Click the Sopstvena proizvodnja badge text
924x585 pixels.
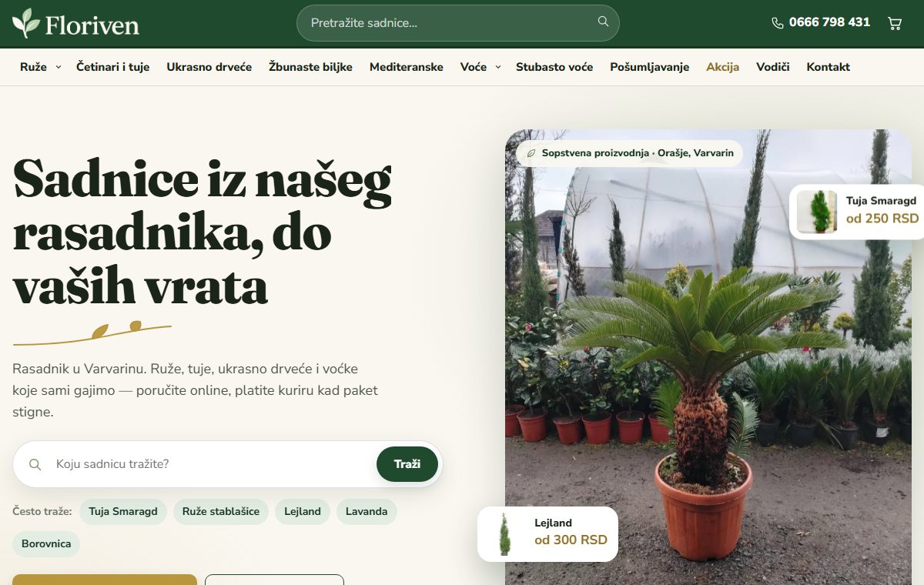pyautogui.click(x=638, y=153)
